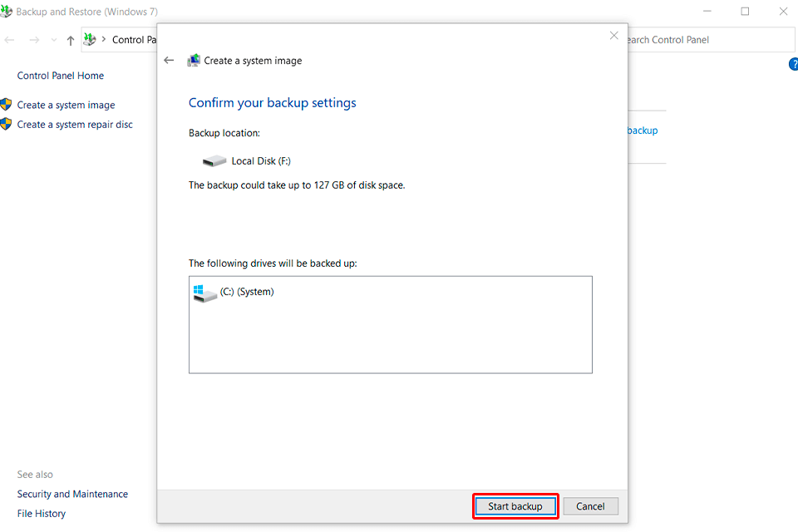Go up one level in Control Panel
The image size is (798, 532).
[x=70, y=40]
